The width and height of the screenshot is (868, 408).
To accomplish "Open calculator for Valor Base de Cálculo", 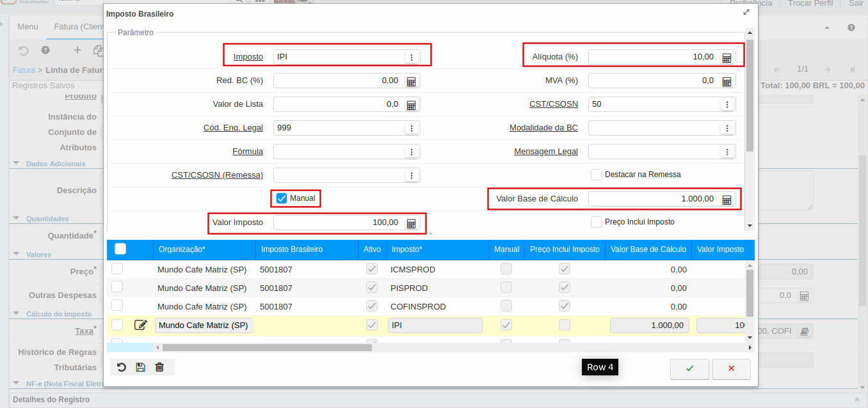I will pyautogui.click(x=727, y=200).
